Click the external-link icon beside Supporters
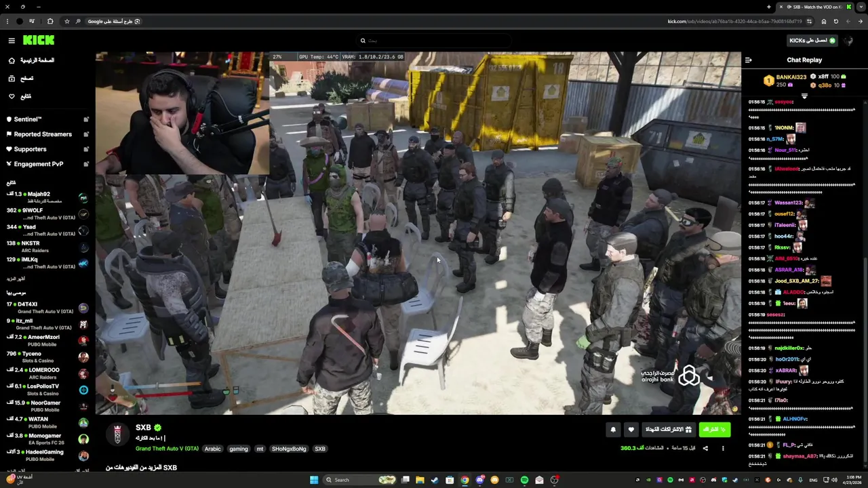This screenshot has height=488, width=868. pos(86,149)
